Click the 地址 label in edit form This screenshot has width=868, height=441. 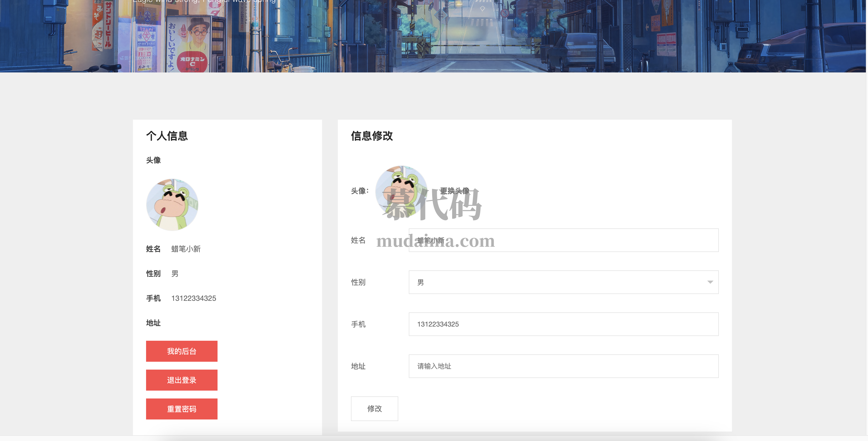coord(358,366)
